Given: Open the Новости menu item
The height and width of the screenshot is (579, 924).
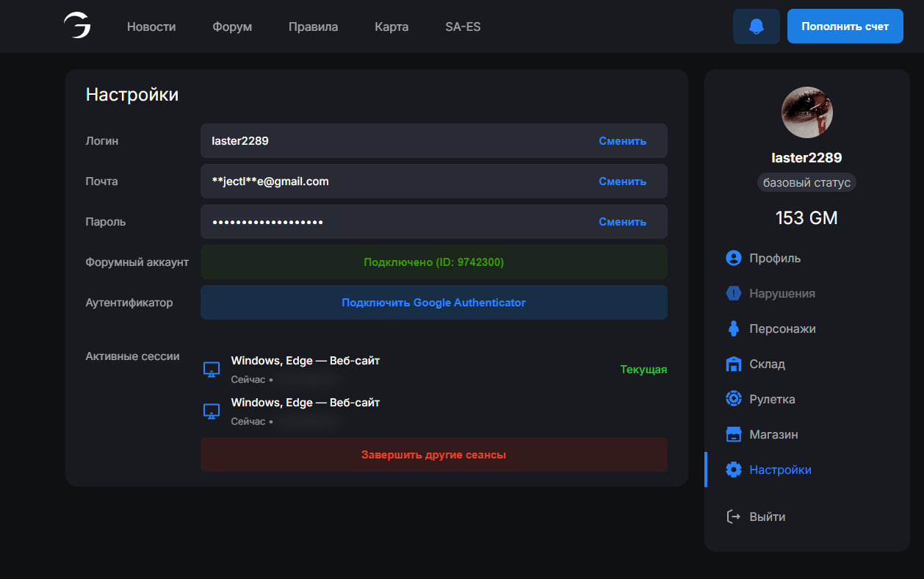Looking at the screenshot, I should (x=151, y=26).
